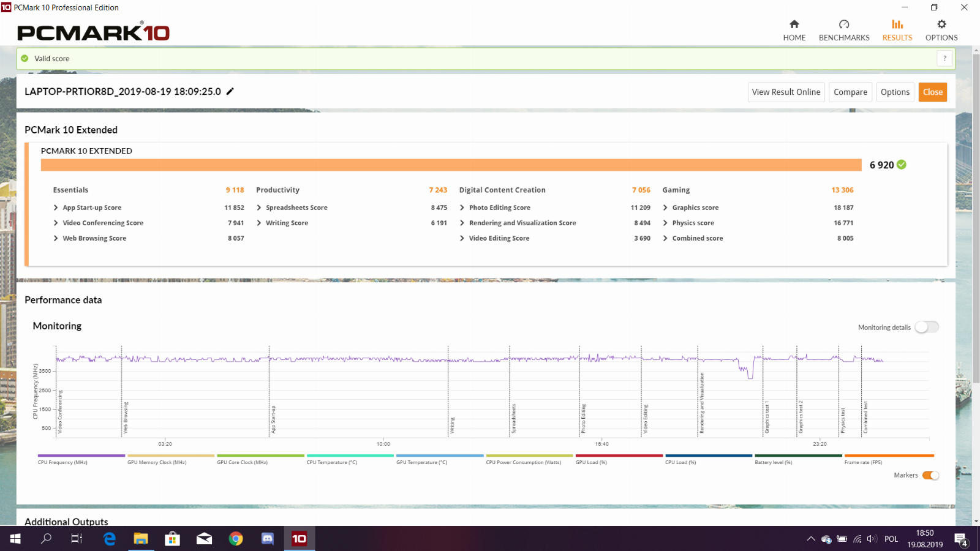
Task: Click the PCMark 10 taskbar icon
Action: click(299, 539)
